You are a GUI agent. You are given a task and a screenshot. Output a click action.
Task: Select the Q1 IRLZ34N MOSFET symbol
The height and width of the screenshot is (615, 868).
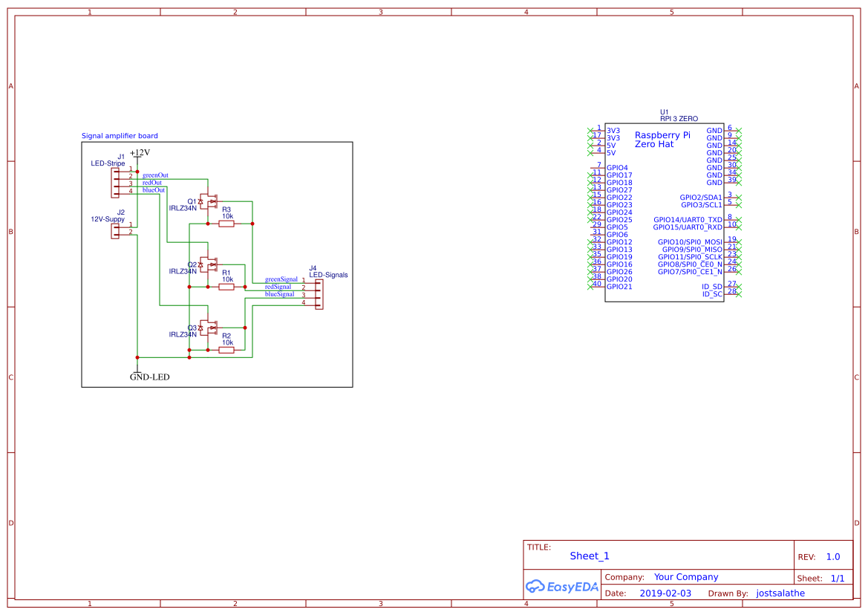point(209,201)
